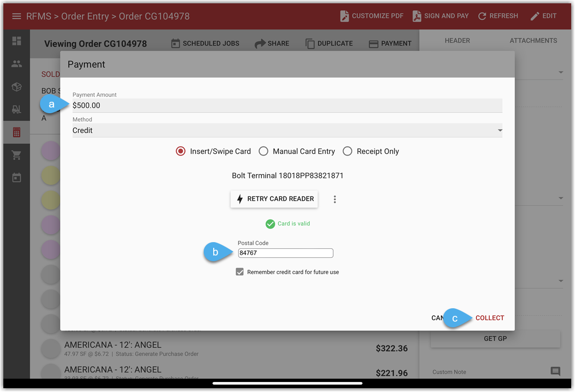The height and width of the screenshot is (392, 575).
Task: Open Scheduled Jobs for the order
Action: tap(205, 43)
